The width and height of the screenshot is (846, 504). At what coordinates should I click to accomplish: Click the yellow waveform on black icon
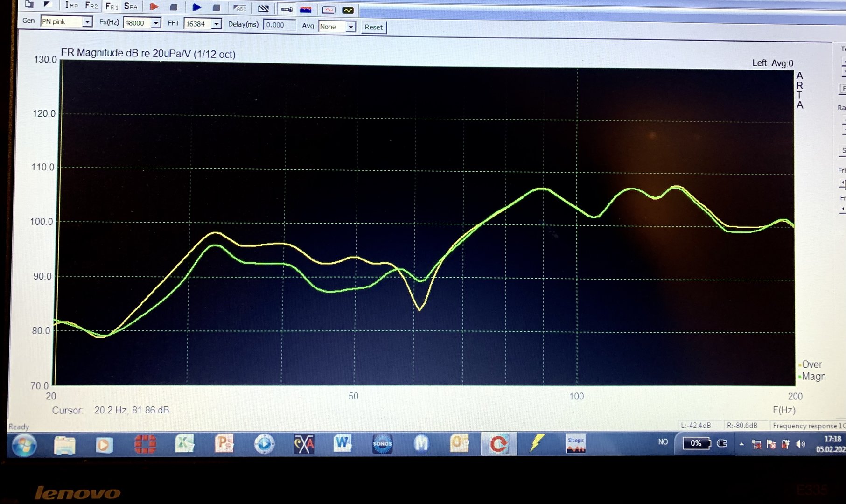(348, 10)
